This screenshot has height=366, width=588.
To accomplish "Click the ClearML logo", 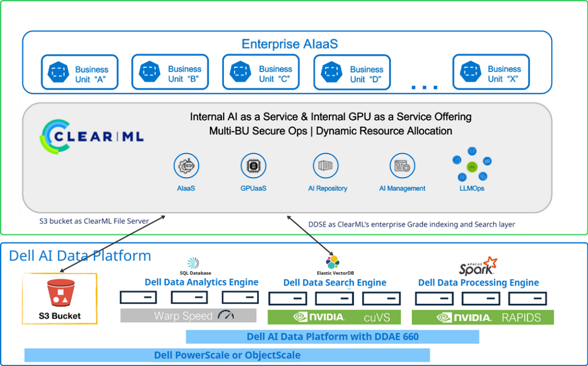I will point(92,136).
